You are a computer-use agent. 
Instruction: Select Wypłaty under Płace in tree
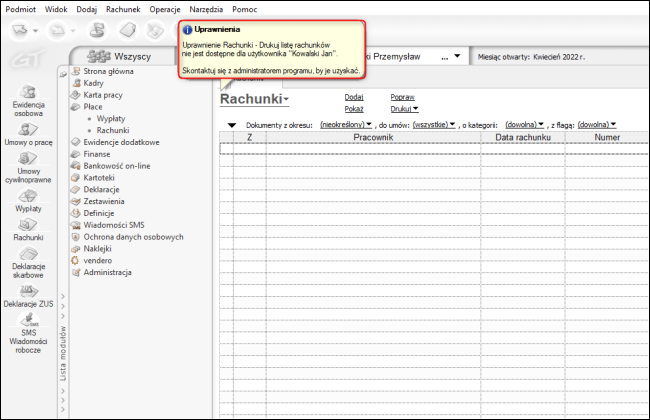(x=111, y=119)
